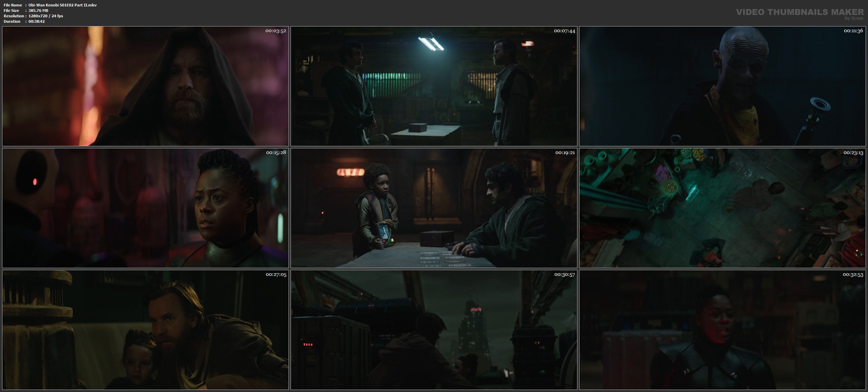This screenshot has height=392, width=868.
Task: Click the 'by Scorp' credit text
Action: click(854, 18)
